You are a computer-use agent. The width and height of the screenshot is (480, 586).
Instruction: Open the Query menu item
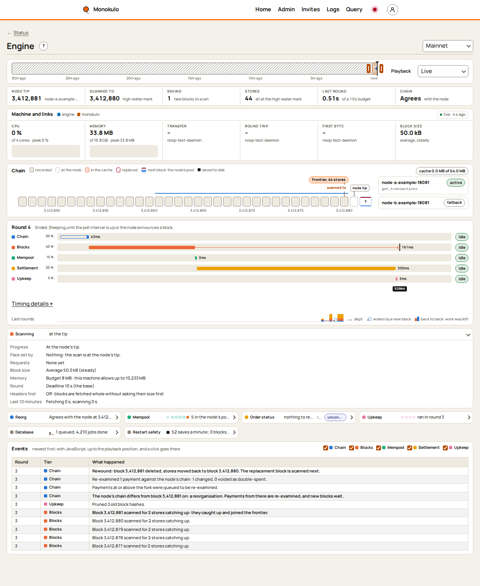354,9
